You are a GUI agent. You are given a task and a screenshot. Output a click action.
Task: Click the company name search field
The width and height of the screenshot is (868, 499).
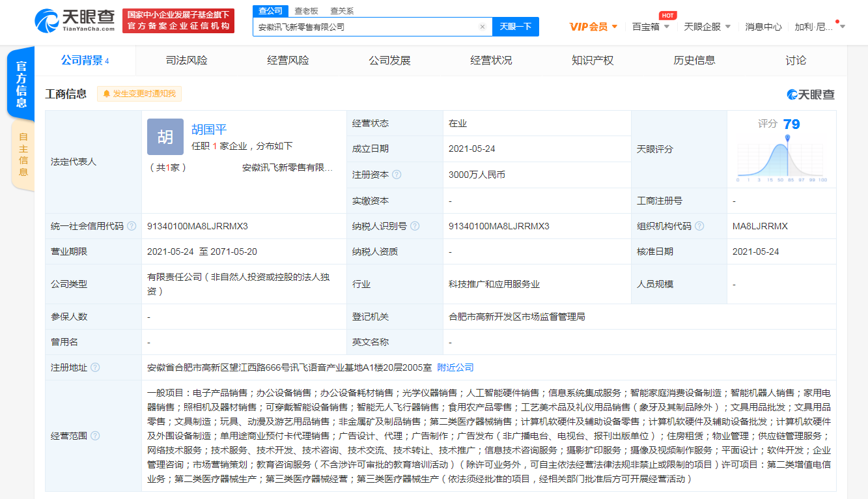[x=365, y=27]
